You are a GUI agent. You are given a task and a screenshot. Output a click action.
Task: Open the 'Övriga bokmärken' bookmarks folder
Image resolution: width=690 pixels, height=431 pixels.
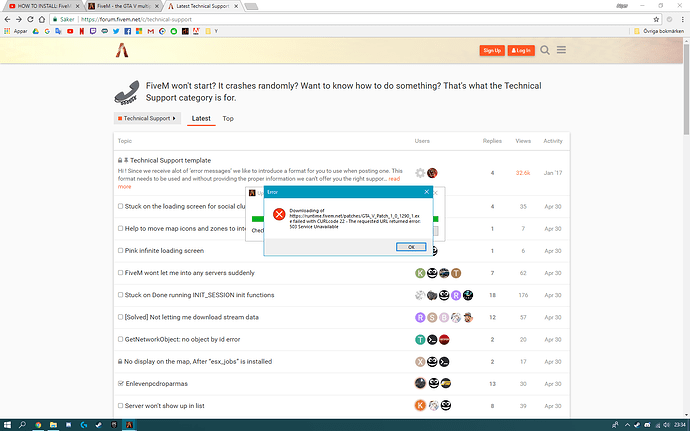point(659,31)
